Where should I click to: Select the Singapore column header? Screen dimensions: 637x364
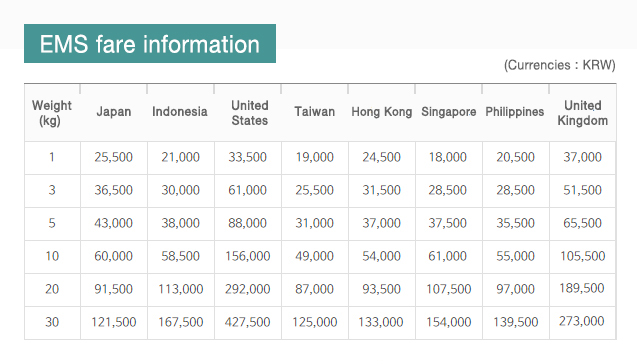pos(448,112)
